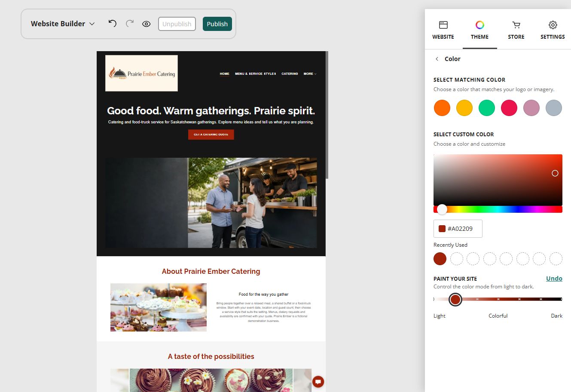Click the Publish button
Screen dimensions: 571x392
[x=217, y=24]
